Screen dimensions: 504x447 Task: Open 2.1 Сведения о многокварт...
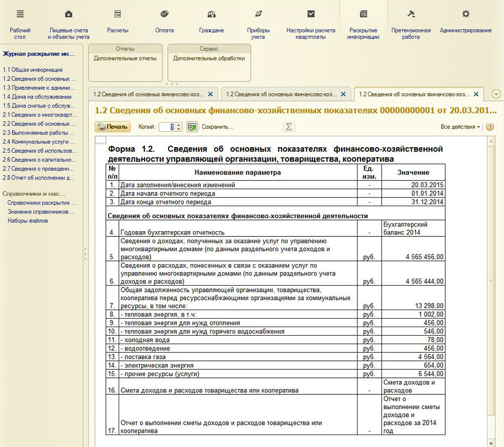[40, 115]
